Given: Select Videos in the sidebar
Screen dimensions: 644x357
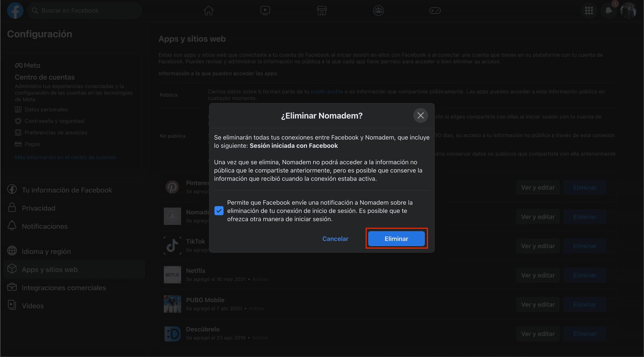Looking at the screenshot, I should click(x=74, y=306).
